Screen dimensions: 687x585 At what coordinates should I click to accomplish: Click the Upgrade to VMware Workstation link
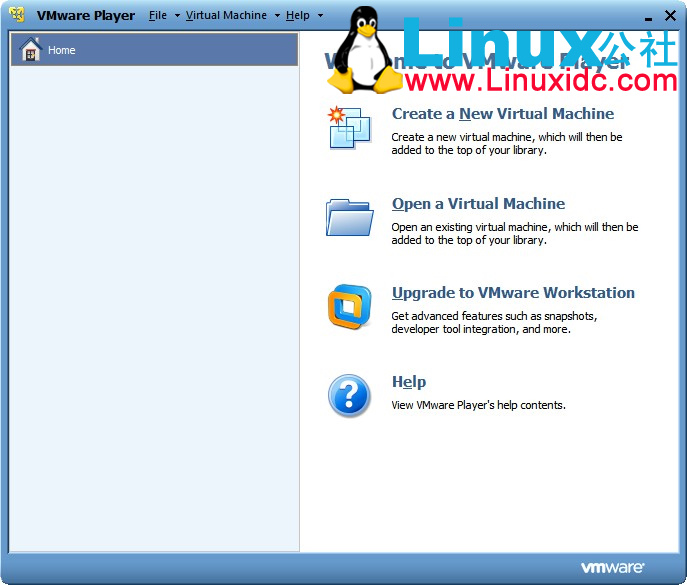pyautogui.click(x=513, y=293)
